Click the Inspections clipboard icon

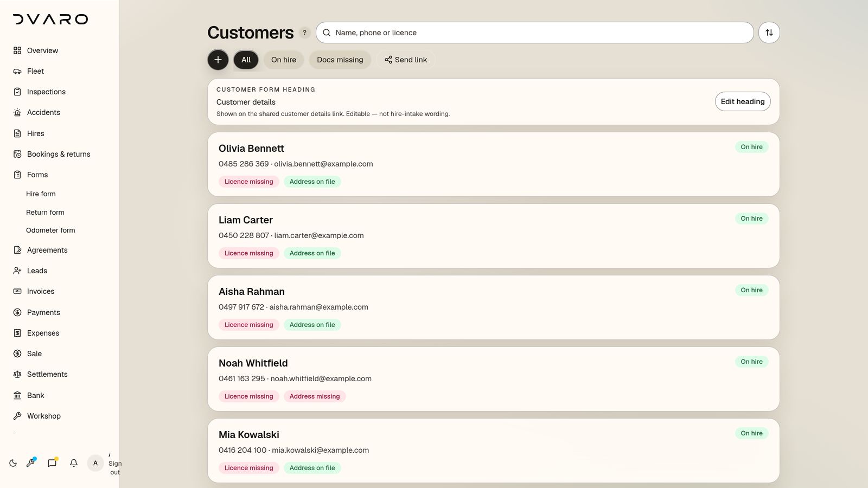[x=17, y=92]
